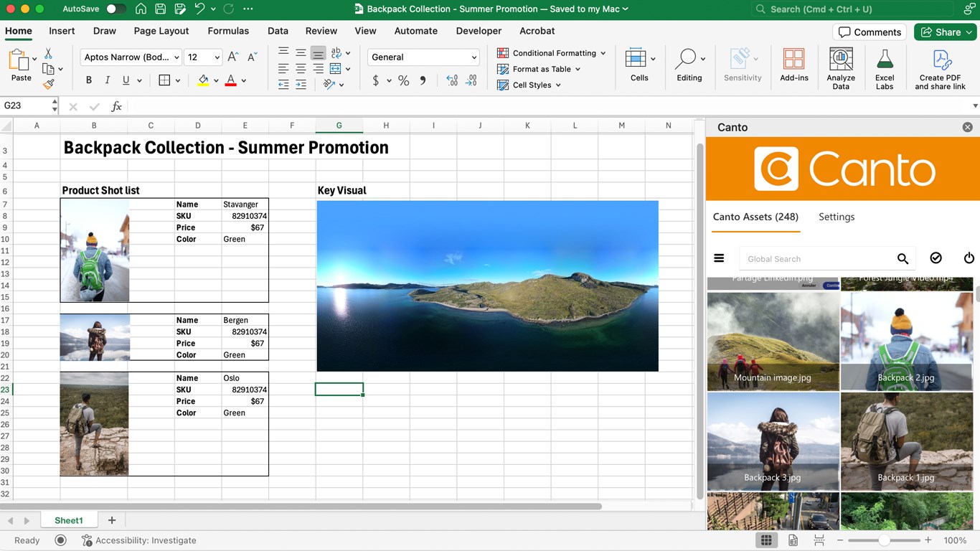Image resolution: width=980 pixels, height=551 pixels.
Task: Click the Format Painter brush icon
Action: [x=48, y=85]
